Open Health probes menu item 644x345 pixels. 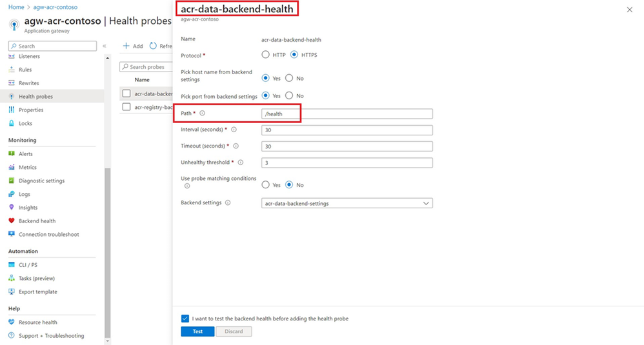pyautogui.click(x=52, y=96)
